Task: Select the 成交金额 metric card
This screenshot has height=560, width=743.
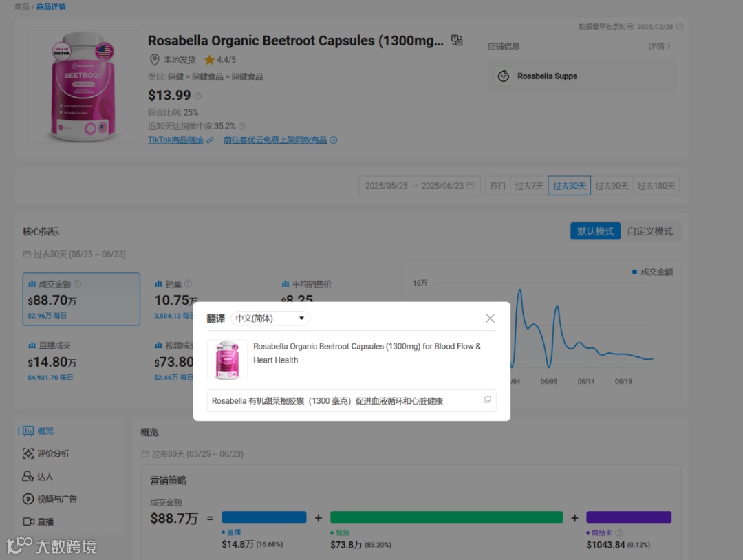Action: tap(81, 299)
